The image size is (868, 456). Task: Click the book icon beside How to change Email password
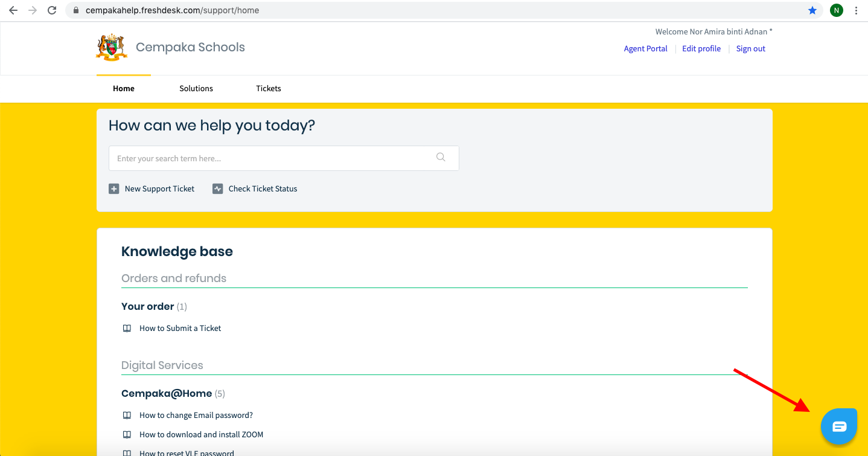pyautogui.click(x=127, y=415)
